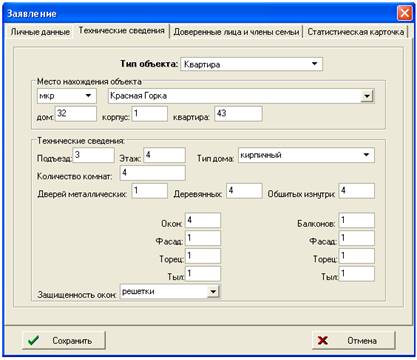Click the Количество комнат field
This screenshot has width=417, height=360.
point(152,173)
